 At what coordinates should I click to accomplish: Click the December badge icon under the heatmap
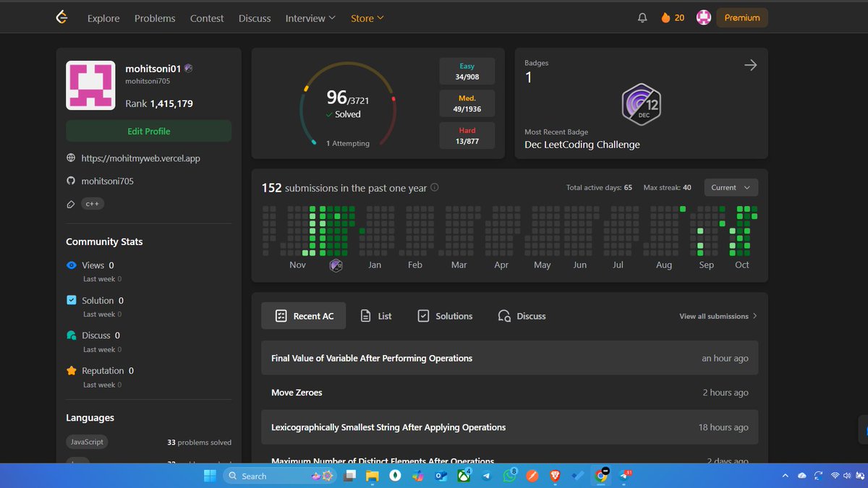pyautogui.click(x=336, y=265)
